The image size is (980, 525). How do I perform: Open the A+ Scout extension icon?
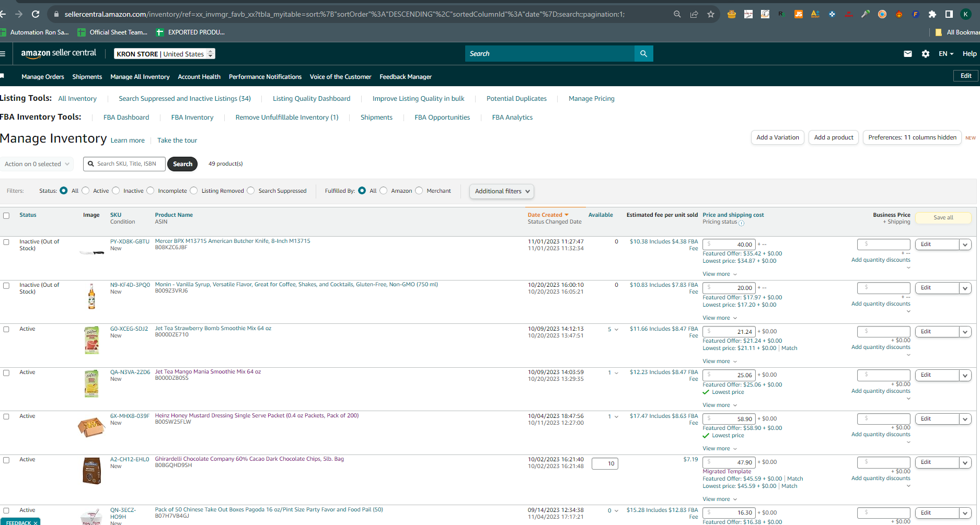[815, 14]
